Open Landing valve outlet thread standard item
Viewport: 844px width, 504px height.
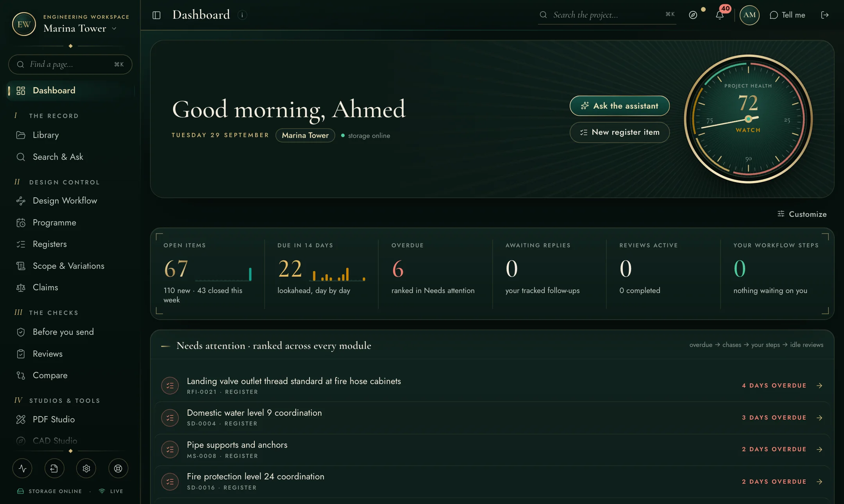coord(492,386)
